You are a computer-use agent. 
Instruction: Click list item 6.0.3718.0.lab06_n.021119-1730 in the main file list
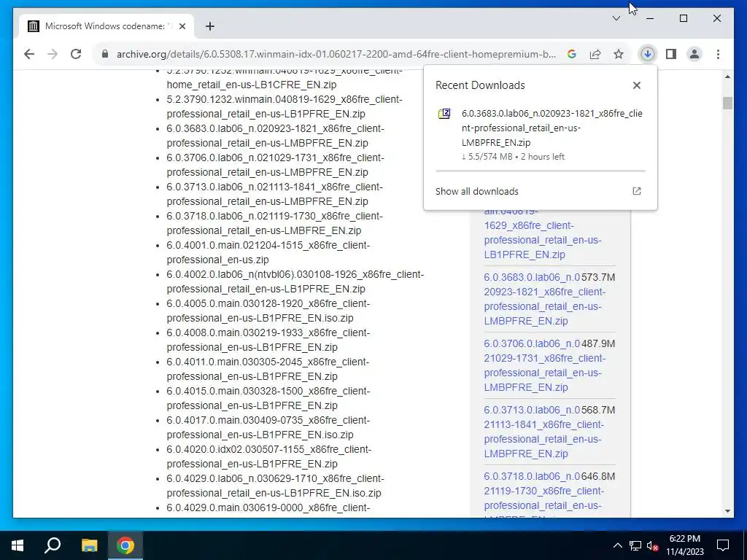[274, 223]
